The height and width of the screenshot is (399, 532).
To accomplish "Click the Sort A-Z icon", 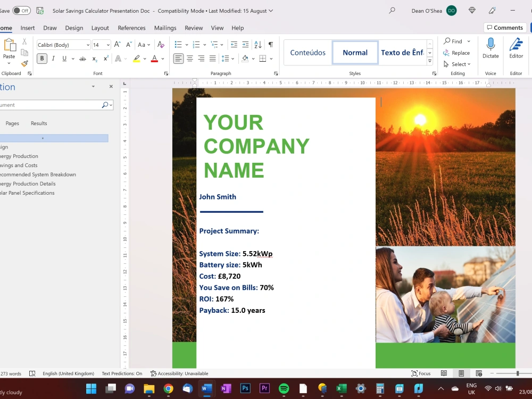I will point(258,45).
